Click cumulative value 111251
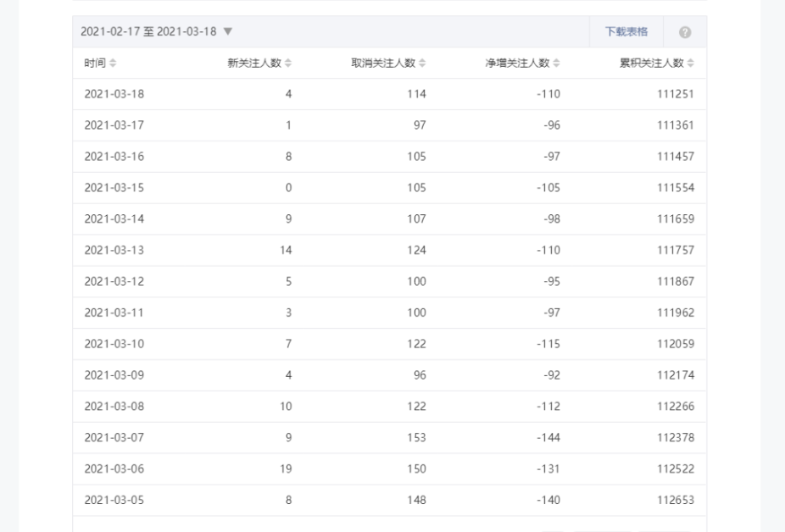The height and width of the screenshot is (532, 785). pyautogui.click(x=676, y=94)
